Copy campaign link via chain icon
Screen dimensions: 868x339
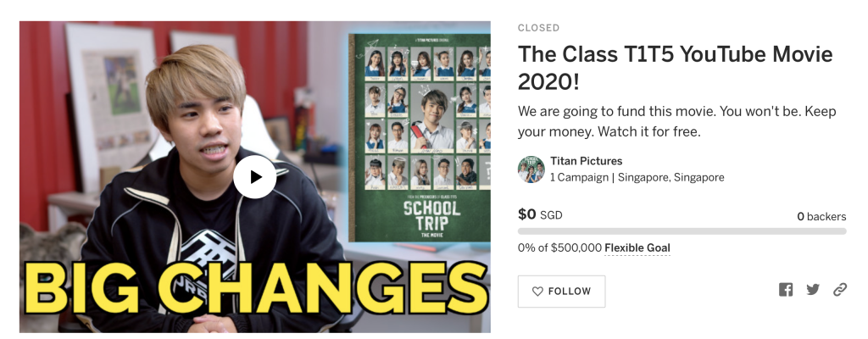click(x=840, y=290)
